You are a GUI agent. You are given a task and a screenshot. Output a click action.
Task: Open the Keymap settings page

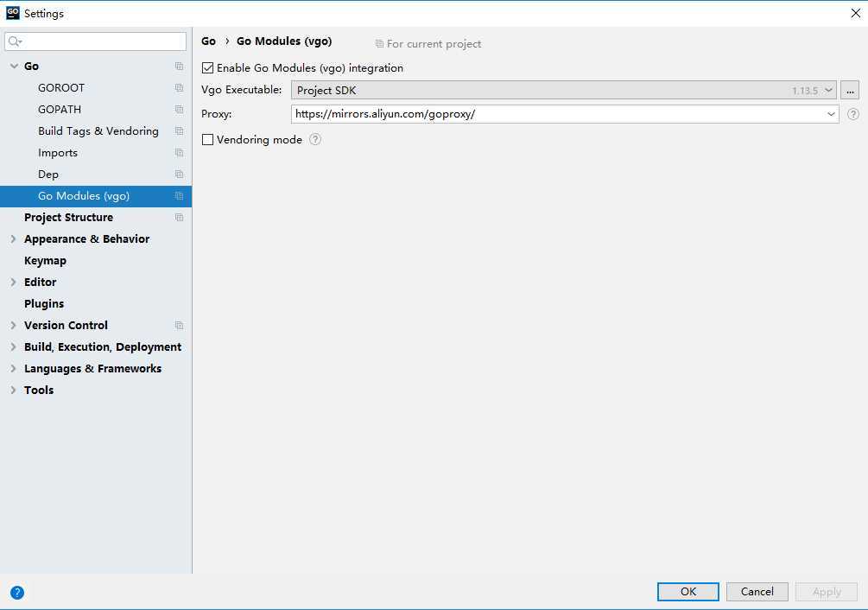tap(46, 260)
